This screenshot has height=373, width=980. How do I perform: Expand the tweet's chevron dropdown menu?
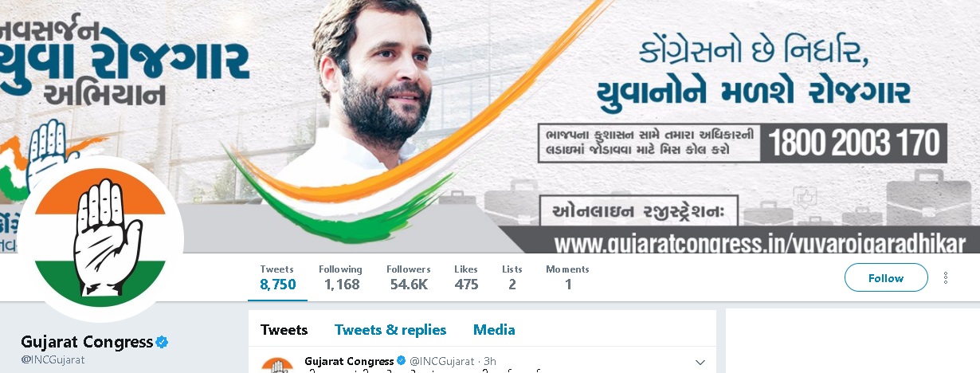pos(700,362)
